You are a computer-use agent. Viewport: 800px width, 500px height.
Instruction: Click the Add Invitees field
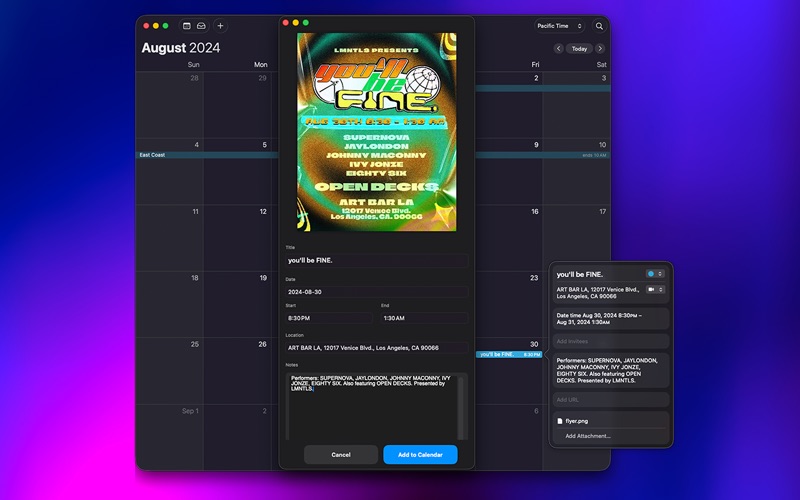[611, 341]
